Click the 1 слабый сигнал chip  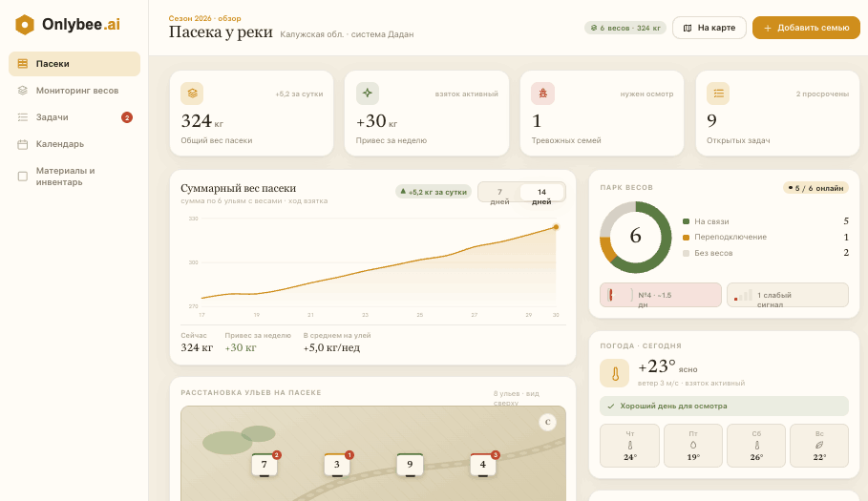click(788, 295)
